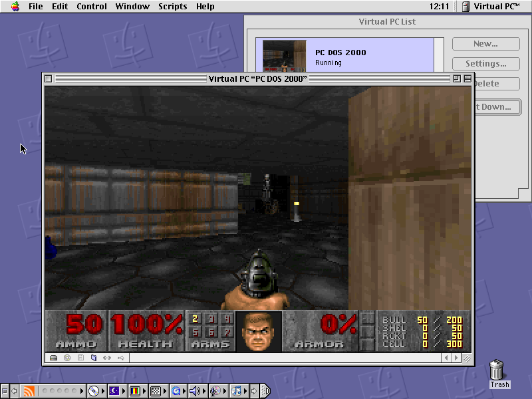Screen dimensions: 532x399
Task: Expand the AirPort module popup arrow
Action: [81, 391]
